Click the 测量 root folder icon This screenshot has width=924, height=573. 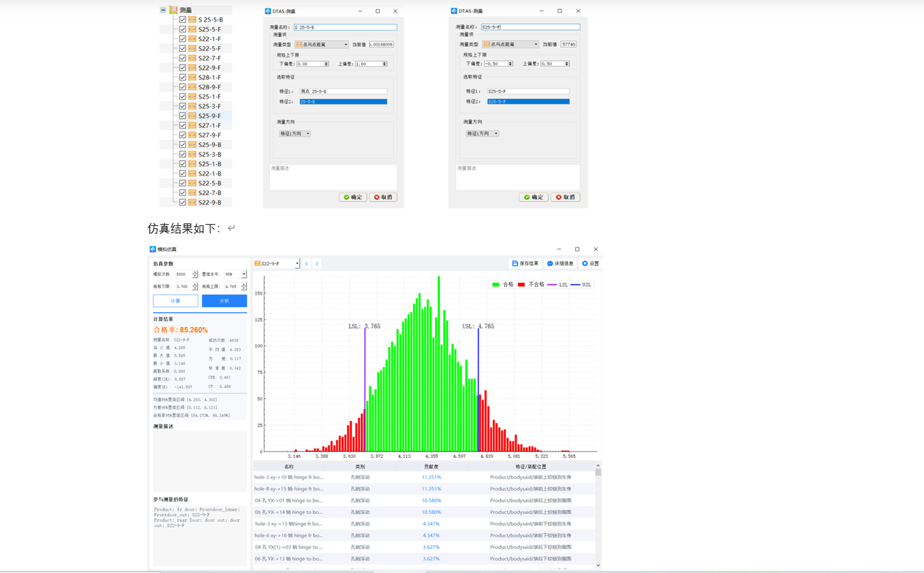(173, 10)
